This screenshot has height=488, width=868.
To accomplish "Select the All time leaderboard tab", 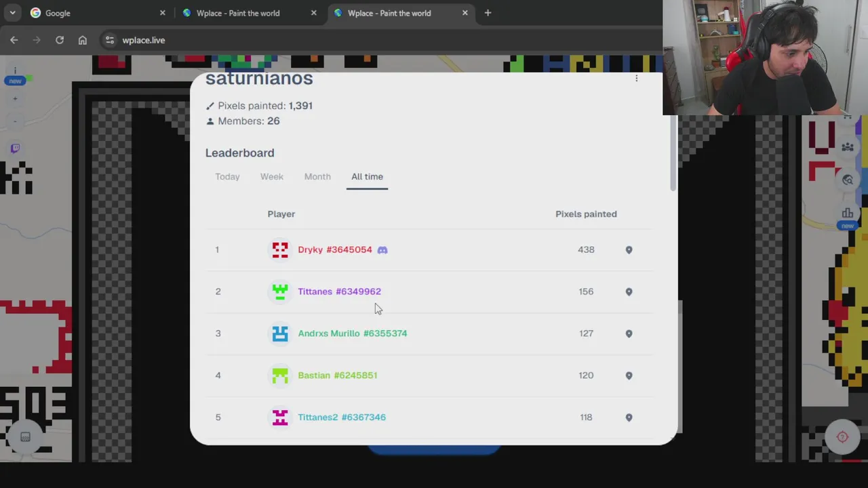I will point(367,177).
